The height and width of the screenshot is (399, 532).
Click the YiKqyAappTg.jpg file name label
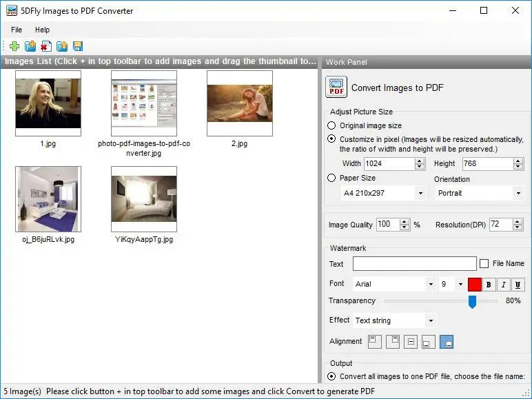tap(144, 239)
